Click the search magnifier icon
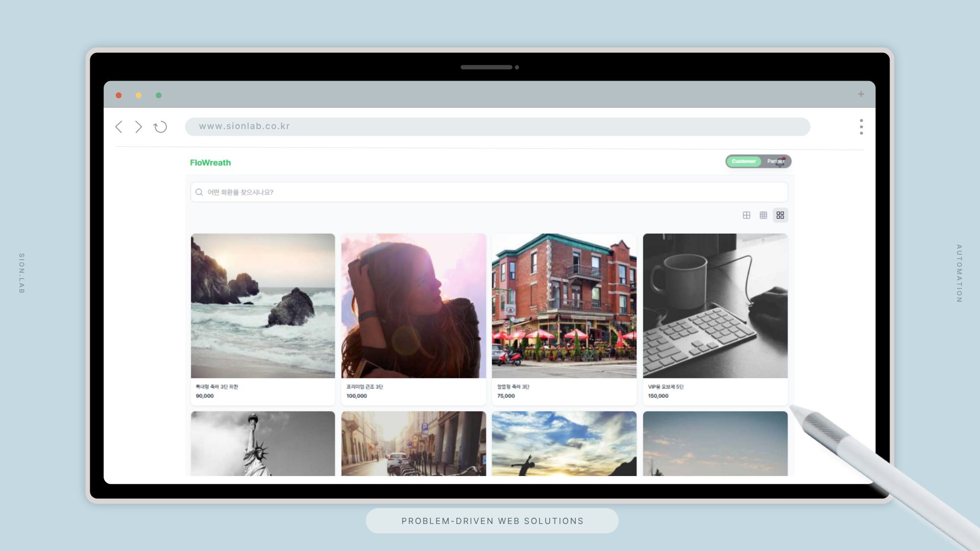The image size is (980, 551). click(x=199, y=192)
